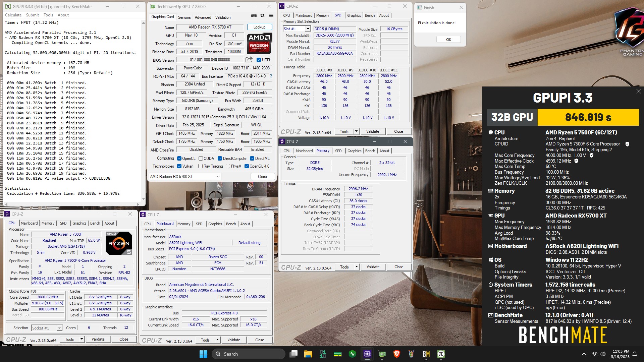Expand Tools arrow in CPU-Z CPU window
This screenshot has height=362, width=644.
82,339
